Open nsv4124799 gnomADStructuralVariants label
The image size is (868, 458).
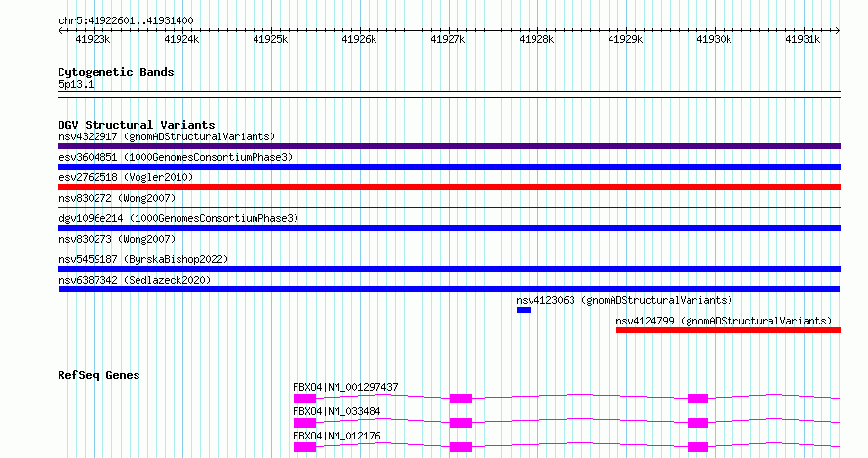click(x=724, y=321)
